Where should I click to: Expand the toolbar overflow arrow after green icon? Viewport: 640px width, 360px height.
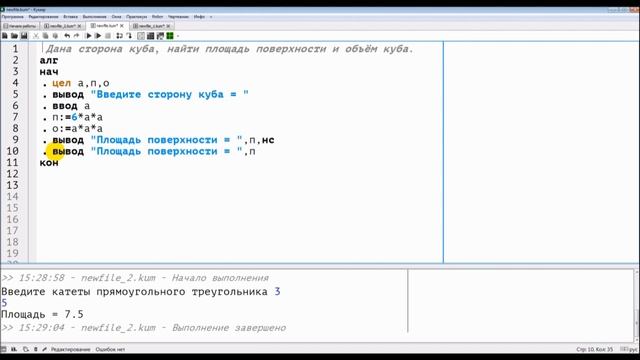[x=178, y=36]
